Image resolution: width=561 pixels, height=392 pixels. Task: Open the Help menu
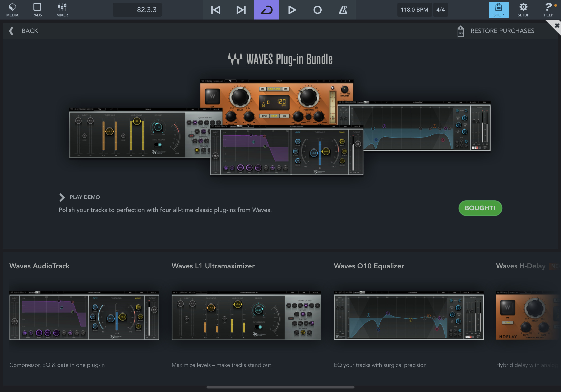tap(549, 10)
